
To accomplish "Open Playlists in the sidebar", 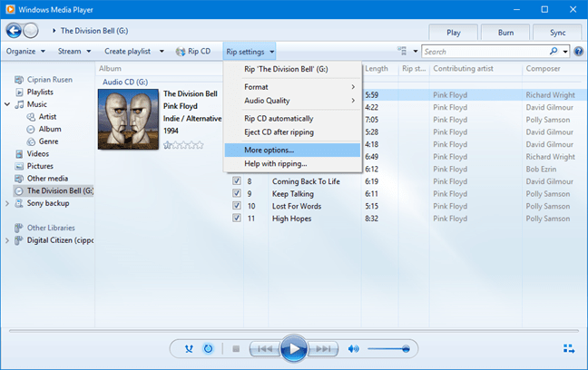I will point(40,92).
